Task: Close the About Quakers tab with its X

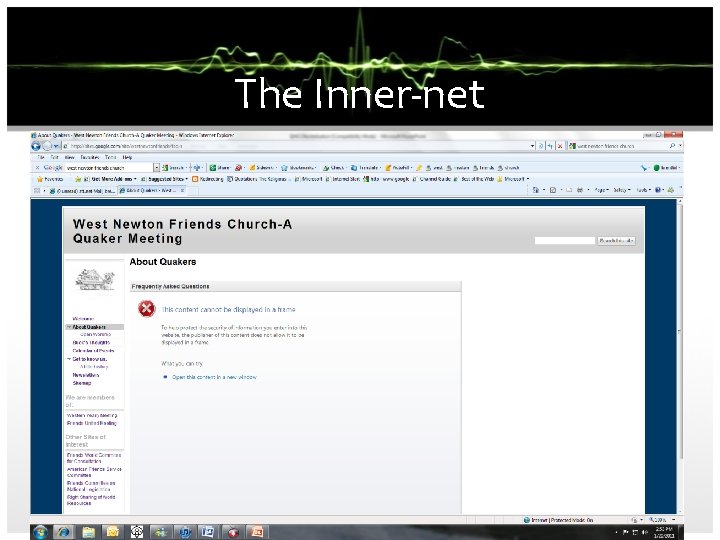Action: (x=182, y=190)
